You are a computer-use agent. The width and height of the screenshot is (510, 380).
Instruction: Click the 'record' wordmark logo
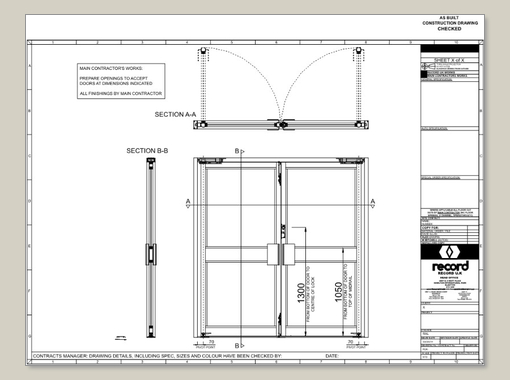point(450,266)
